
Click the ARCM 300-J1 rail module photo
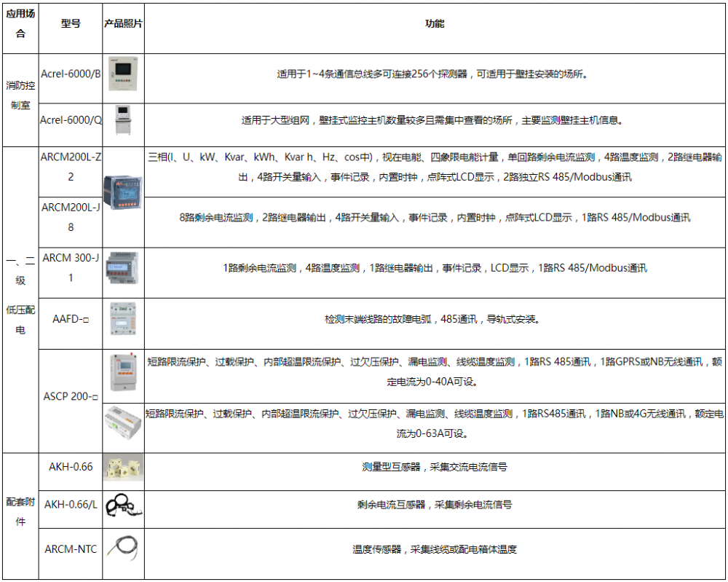coord(122,269)
